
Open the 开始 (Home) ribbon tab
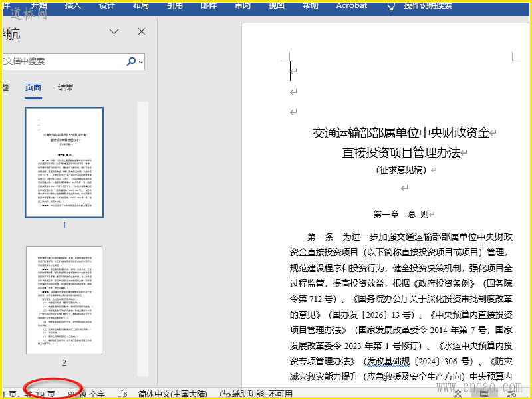[x=39, y=5]
